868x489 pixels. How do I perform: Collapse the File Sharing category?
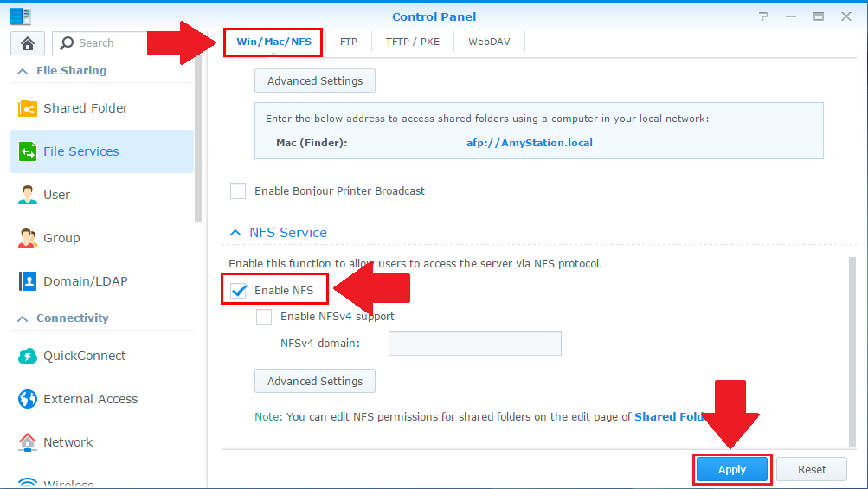click(23, 71)
